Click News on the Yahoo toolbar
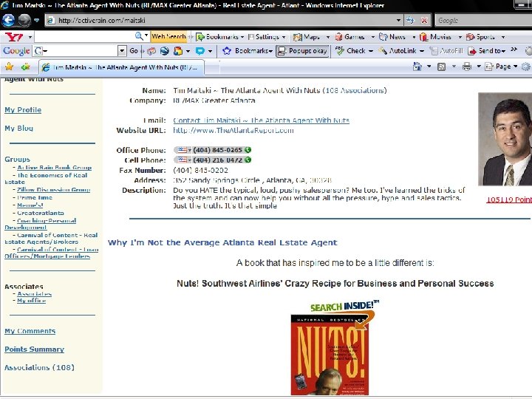The height and width of the screenshot is (399, 532). click(x=392, y=37)
